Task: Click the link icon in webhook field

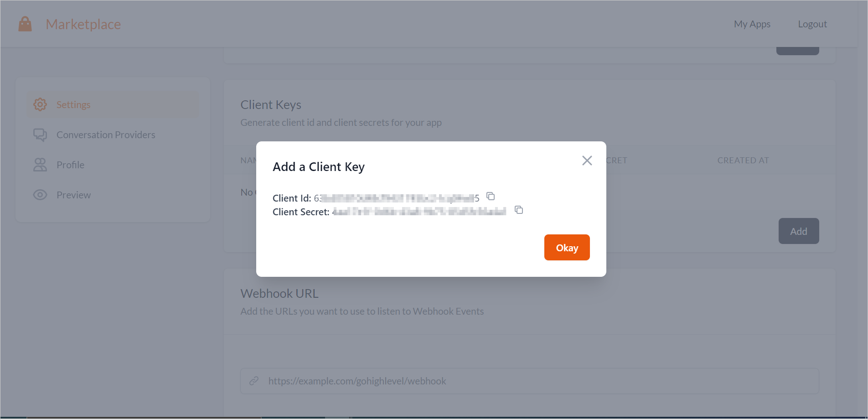Action: (x=254, y=381)
